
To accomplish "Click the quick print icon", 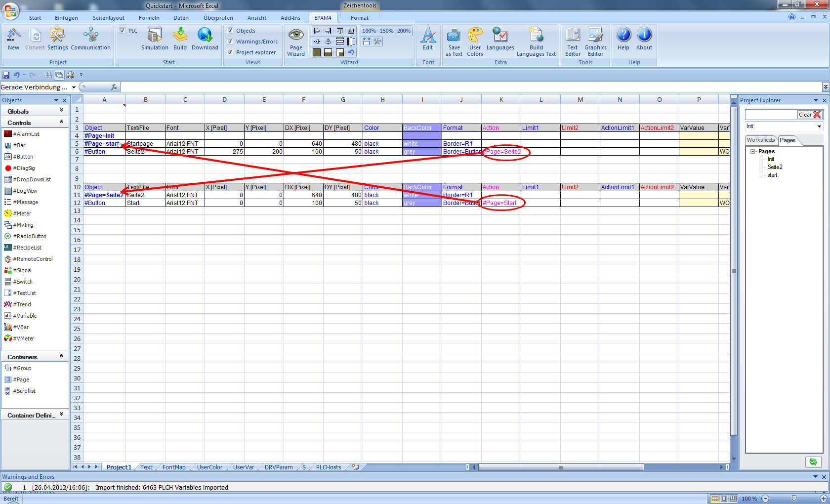I will pos(70,75).
